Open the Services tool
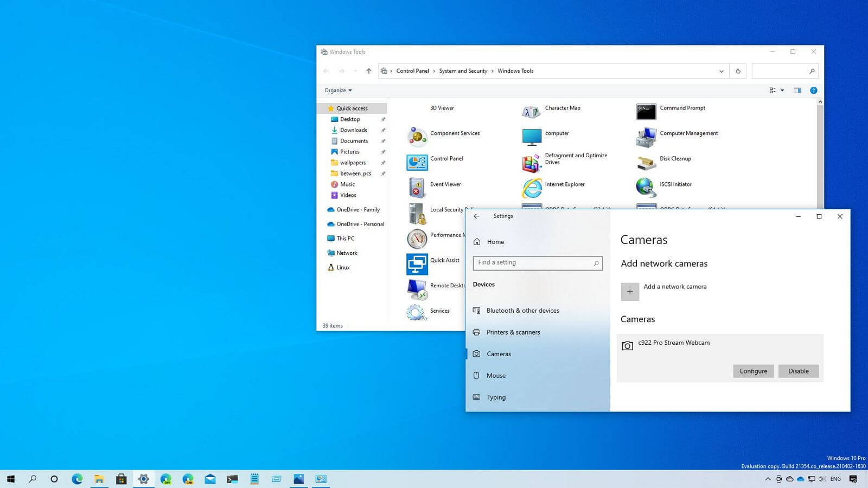This screenshot has width=868, height=488. (x=439, y=311)
